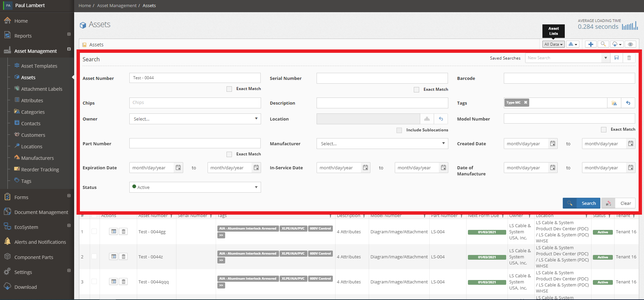Viewport: 644px width, 300px height.
Task: Click the Clear button
Action: (618, 203)
